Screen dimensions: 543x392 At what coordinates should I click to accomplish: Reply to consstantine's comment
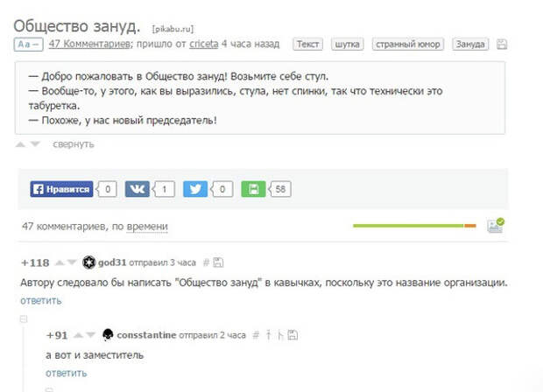(x=67, y=373)
